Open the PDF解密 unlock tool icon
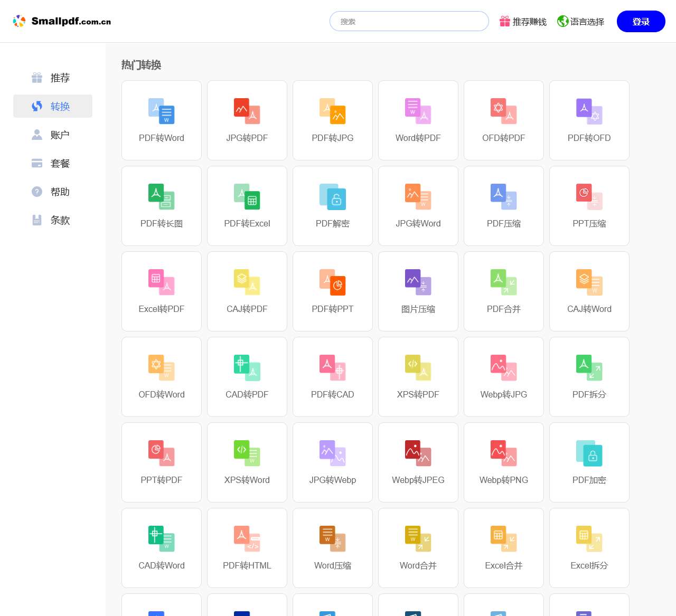 (x=333, y=197)
